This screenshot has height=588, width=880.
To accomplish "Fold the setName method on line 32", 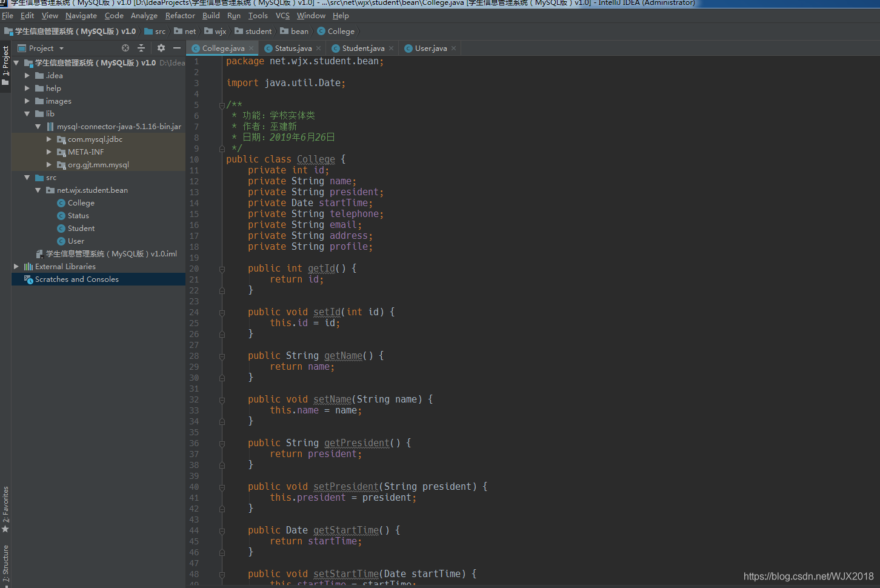I will point(222,400).
